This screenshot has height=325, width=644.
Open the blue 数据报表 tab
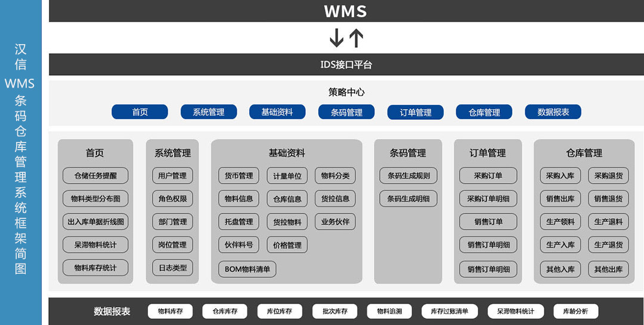point(553,112)
